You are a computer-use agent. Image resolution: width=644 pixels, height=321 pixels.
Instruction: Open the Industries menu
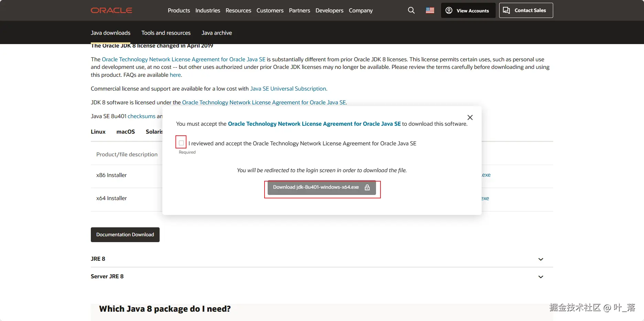click(x=208, y=10)
